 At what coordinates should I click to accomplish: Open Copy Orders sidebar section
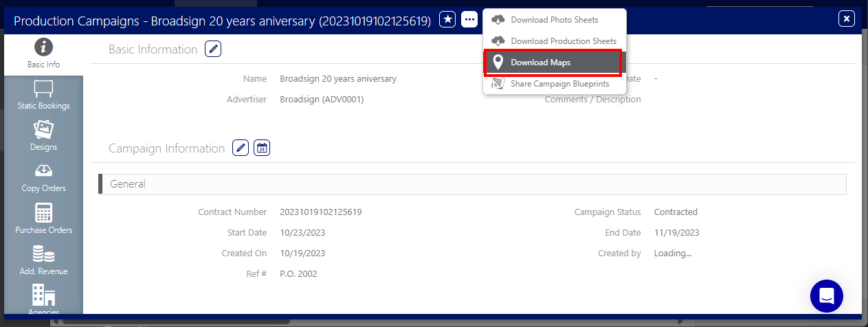(x=43, y=178)
